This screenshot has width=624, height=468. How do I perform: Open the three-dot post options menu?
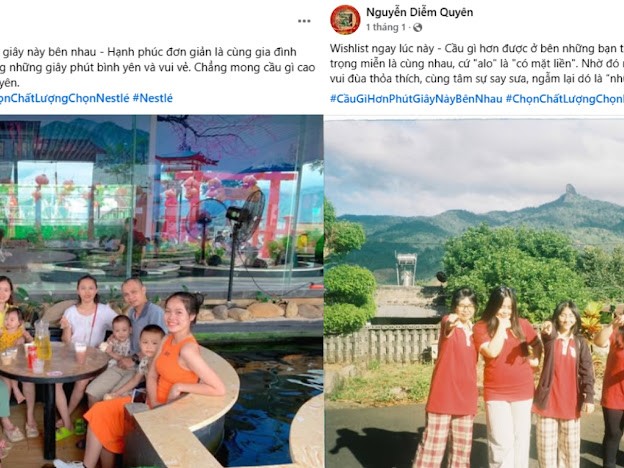point(304,21)
